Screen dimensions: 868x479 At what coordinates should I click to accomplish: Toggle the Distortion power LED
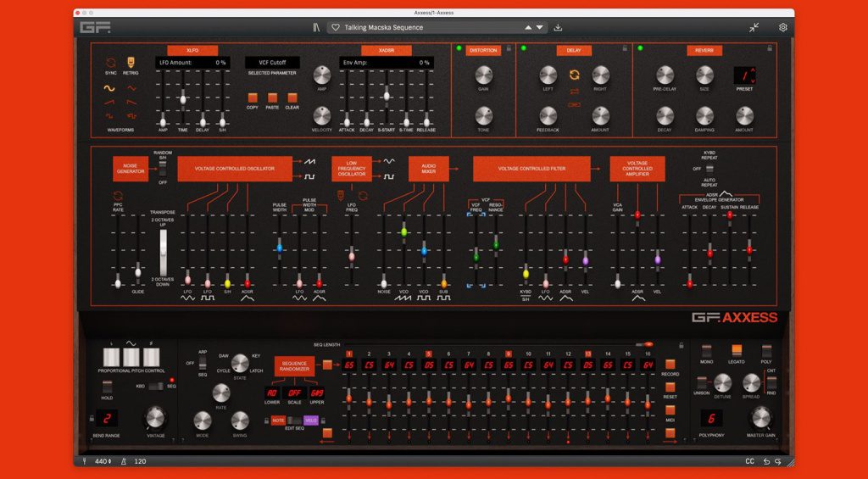coord(459,48)
